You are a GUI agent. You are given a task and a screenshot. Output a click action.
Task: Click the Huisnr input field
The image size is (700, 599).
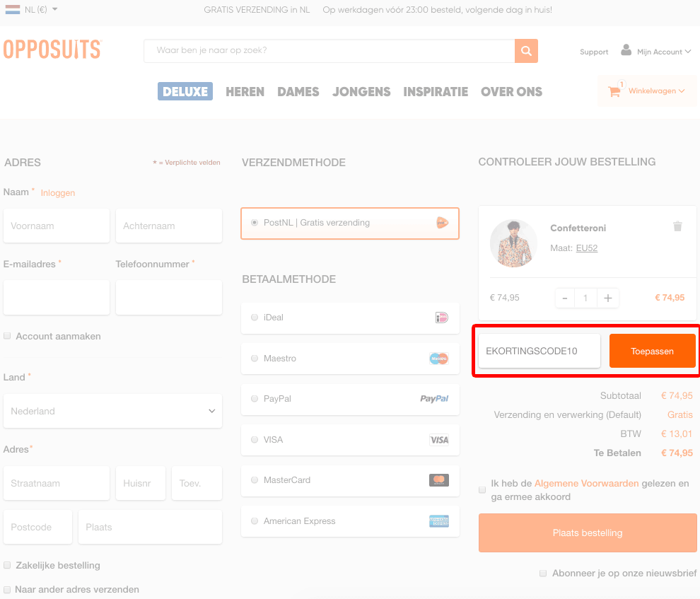pos(141,483)
